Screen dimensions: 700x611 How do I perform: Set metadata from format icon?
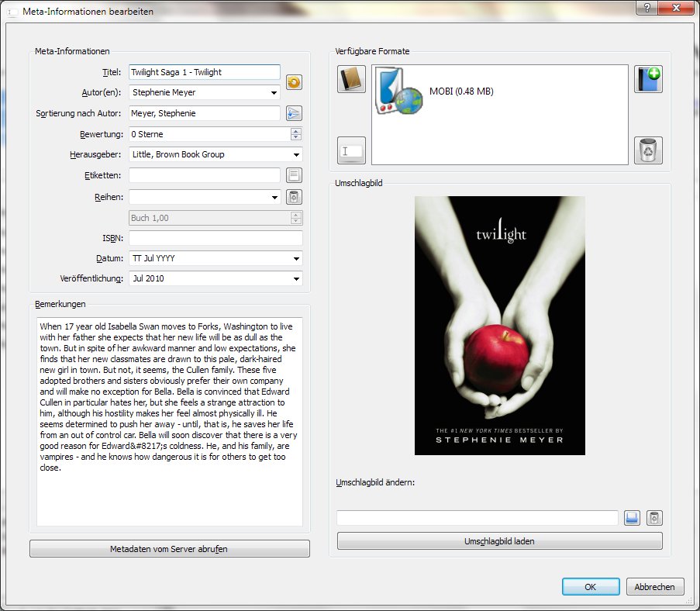tap(351, 150)
